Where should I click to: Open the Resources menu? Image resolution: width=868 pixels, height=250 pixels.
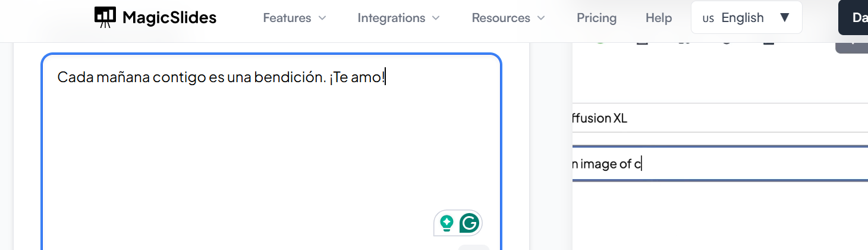pyautogui.click(x=501, y=18)
